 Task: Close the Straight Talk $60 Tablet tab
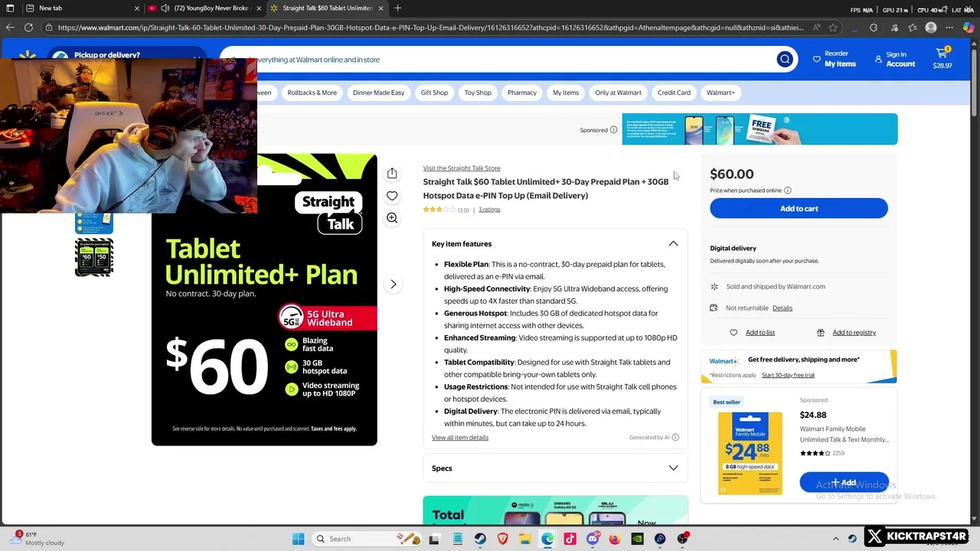[381, 8]
